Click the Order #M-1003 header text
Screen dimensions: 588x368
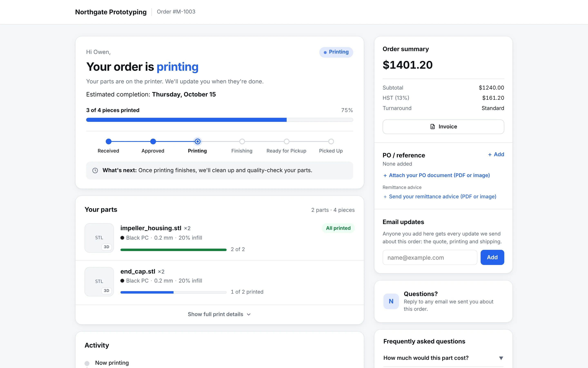point(176,12)
